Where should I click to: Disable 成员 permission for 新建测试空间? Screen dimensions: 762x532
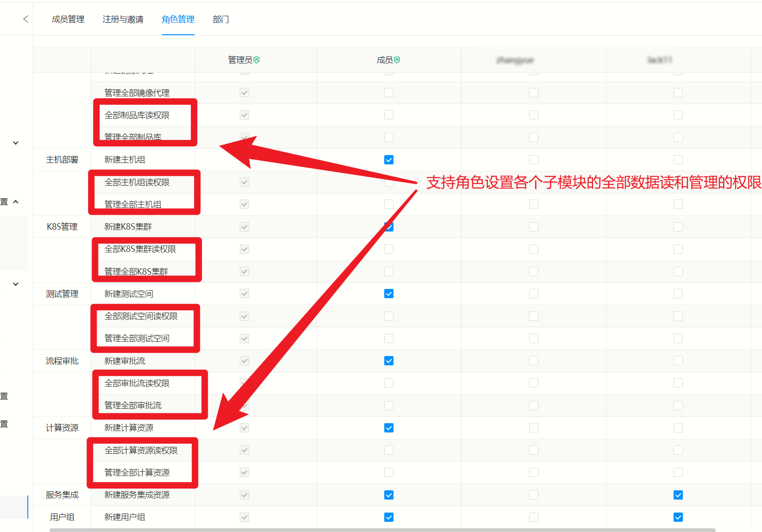388,293
